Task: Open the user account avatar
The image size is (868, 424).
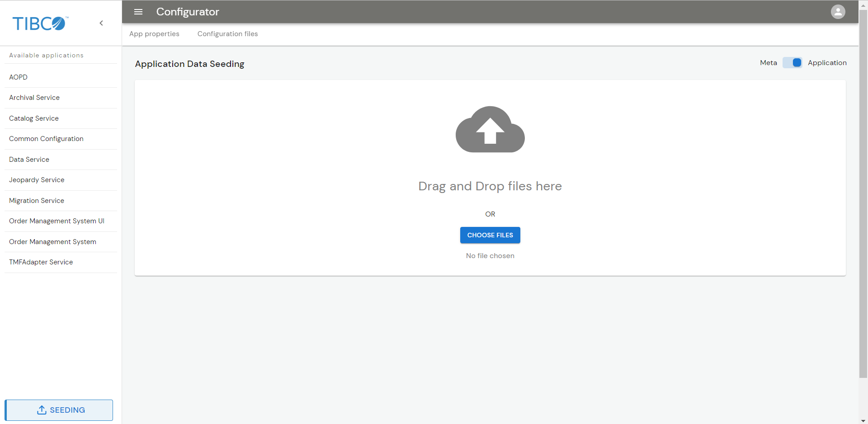Action: click(838, 12)
